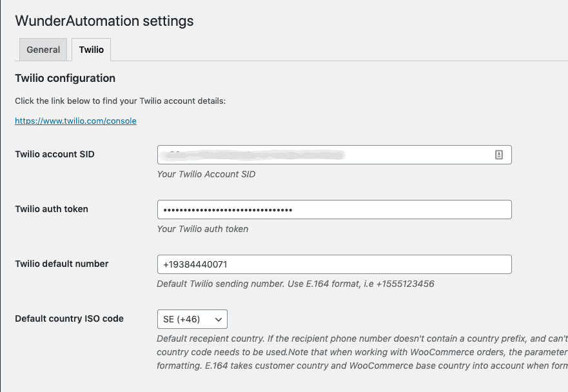Viewport: 568px width, 392px height.
Task: Click the "Twilio default number" label
Action: coord(62,264)
